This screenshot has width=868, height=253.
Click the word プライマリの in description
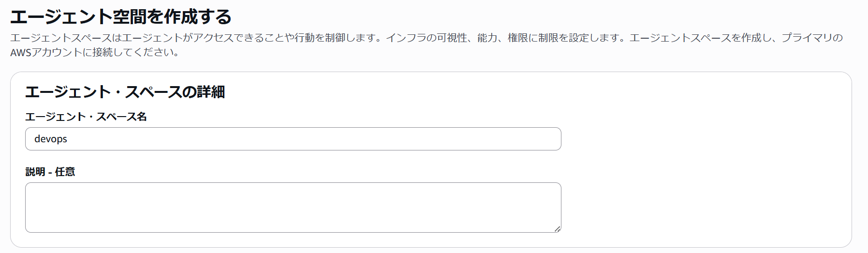[812, 38]
